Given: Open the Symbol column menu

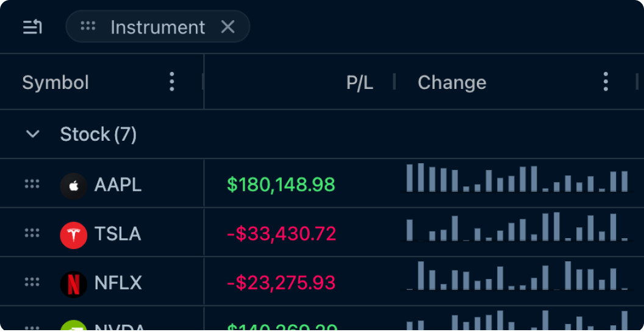Looking at the screenshot, I should point(172,82).
